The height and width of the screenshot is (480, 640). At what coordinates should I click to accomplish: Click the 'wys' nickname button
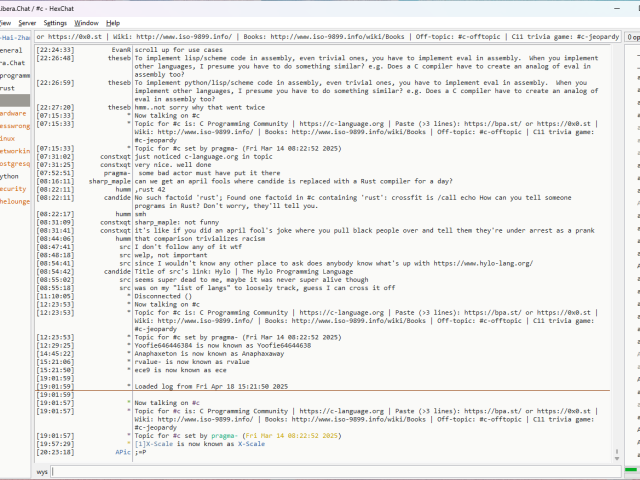click(42, 471)
